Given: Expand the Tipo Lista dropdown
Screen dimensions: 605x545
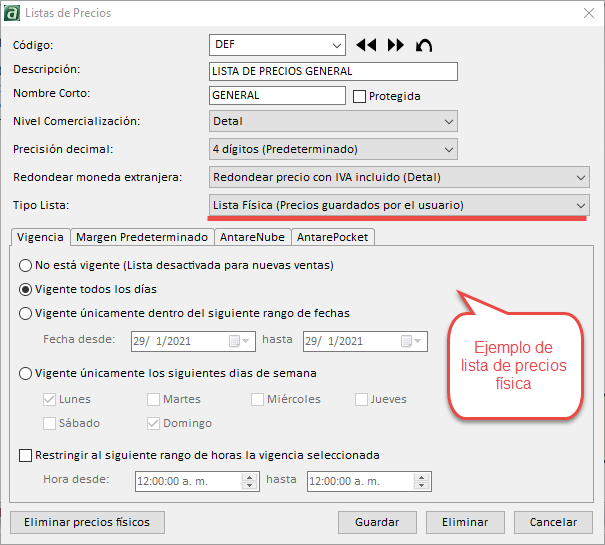Looking at the screenshot, I should coord(580,205).
